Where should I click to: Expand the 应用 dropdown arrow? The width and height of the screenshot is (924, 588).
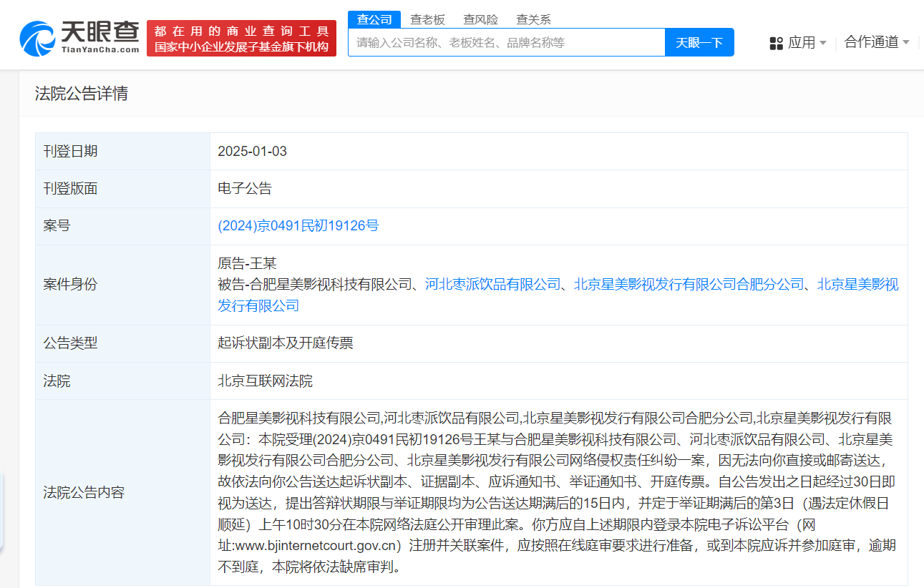[823, 43]
